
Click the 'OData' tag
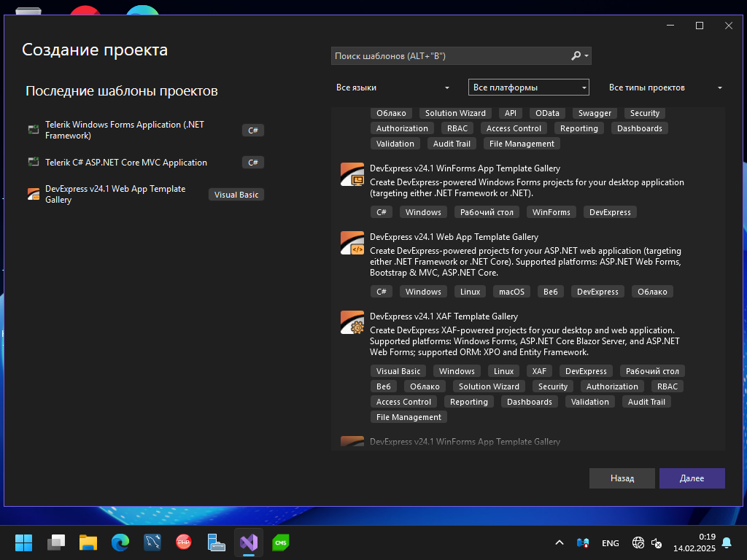pyautogui.click(x=547, y=113)
